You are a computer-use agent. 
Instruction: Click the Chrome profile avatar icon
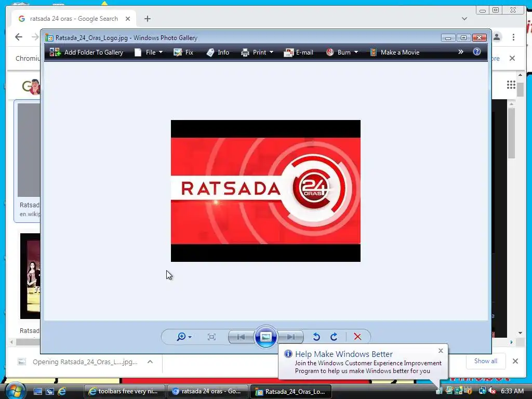click(x=497, y=37)
